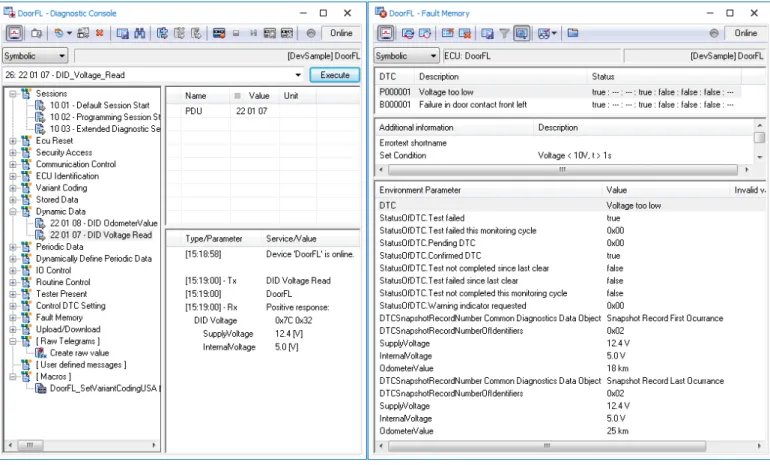Click the binoculars search icon

click(x=140, y=33)
